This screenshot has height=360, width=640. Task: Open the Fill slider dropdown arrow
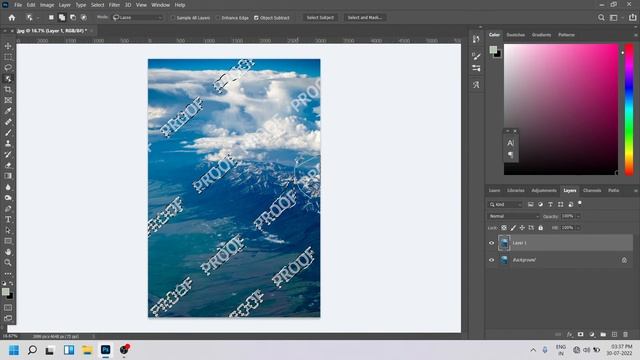[x=578, y=228]
